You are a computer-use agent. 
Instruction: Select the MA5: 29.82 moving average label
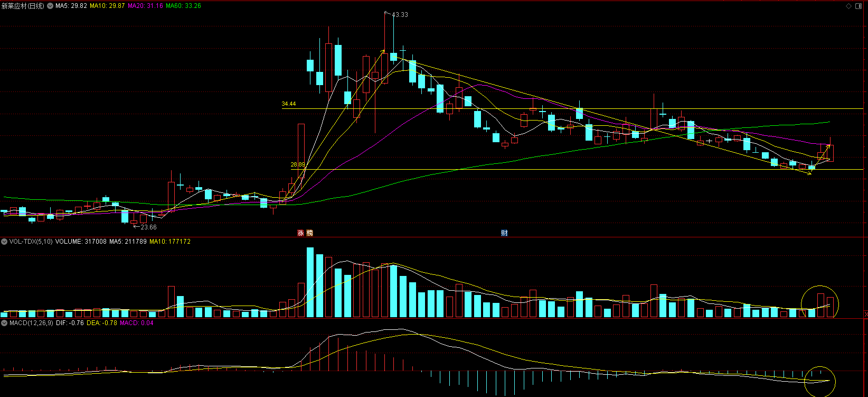[x=71, y=6]
